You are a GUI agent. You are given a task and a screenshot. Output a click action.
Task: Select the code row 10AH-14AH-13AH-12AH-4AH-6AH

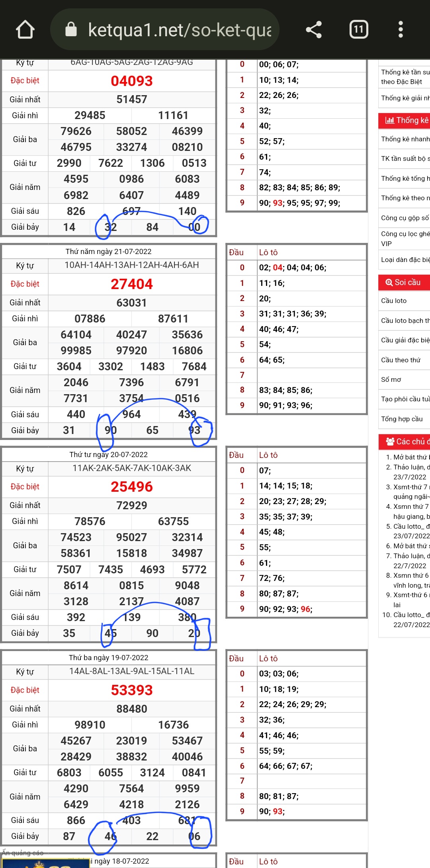(132, 265)
